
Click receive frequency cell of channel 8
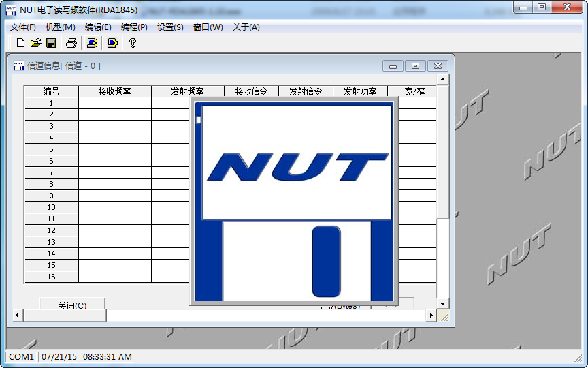[115, 184]
